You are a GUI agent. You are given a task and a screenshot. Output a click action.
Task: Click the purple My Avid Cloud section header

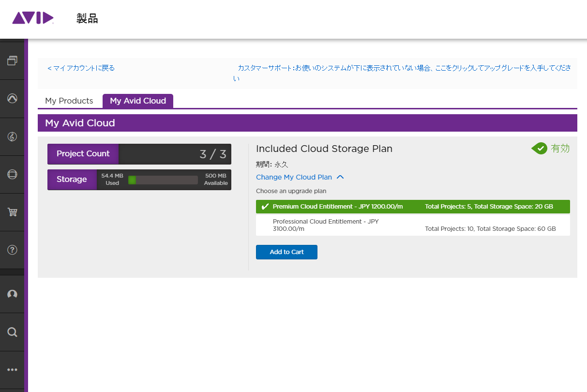[x=307, y=123]
